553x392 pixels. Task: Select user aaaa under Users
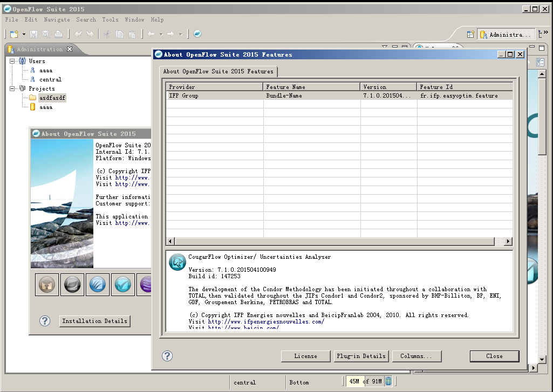pyautogui.click(x=46, y=71)
